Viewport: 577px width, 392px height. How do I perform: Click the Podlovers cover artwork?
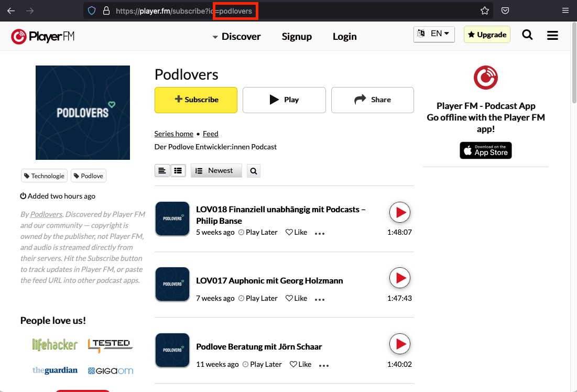click(x=83, y=113)
